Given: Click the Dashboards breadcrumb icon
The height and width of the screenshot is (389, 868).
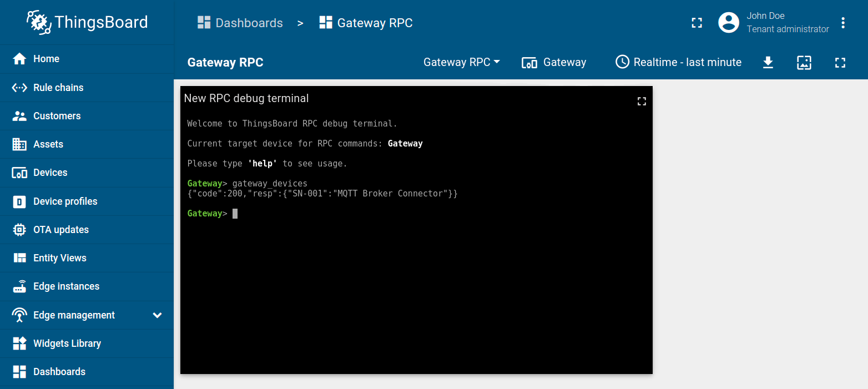Looking at the screenshot, I should [x=204, y=23].
